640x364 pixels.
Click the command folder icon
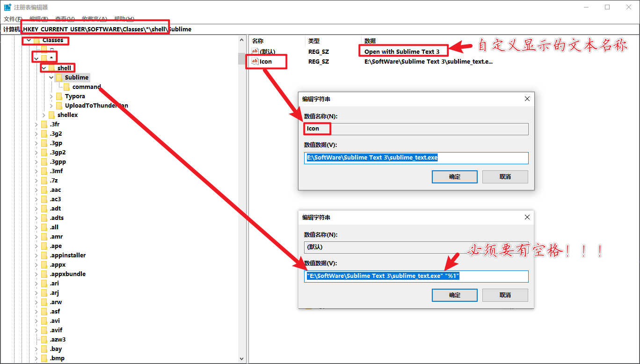point(66,87)
